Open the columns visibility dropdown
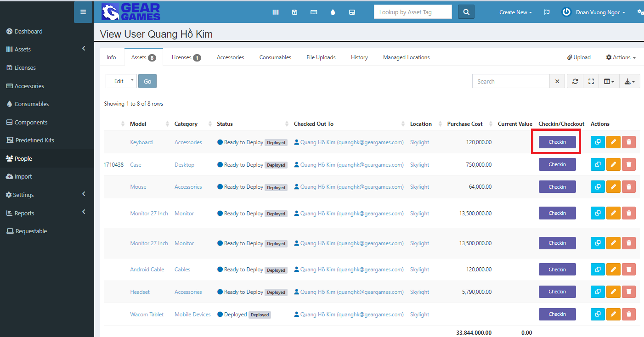 [609, 81]
